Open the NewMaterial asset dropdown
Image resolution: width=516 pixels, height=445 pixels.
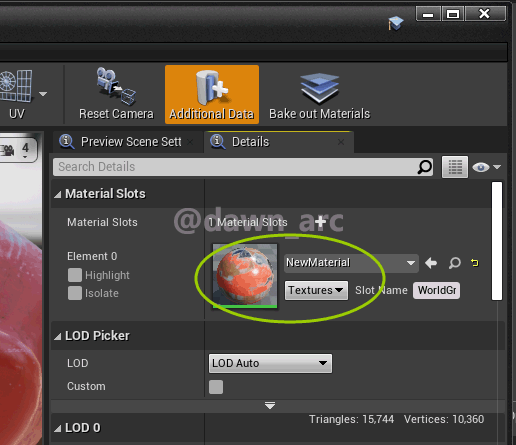351,263
